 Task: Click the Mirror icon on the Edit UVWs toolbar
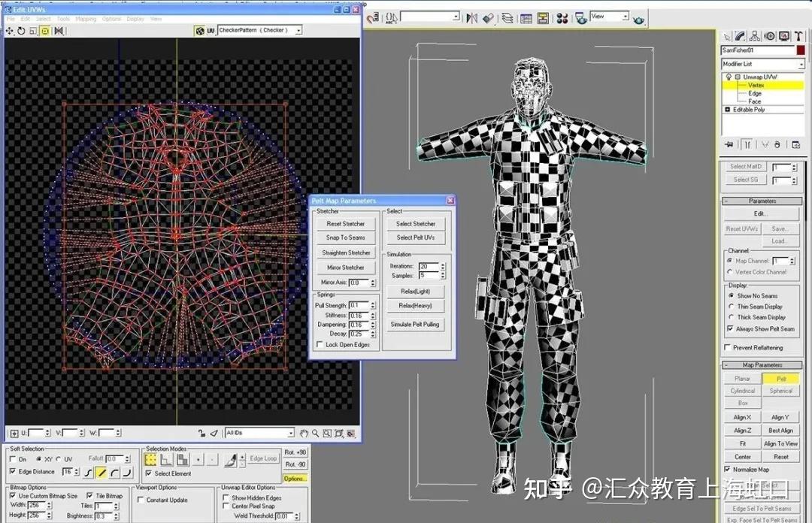tap(59, 31)
